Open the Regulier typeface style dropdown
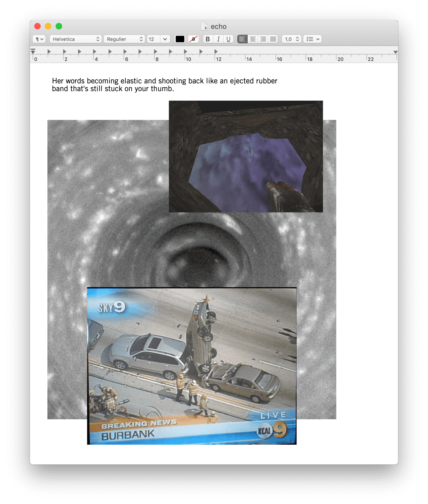The width and height of the screenshot is (428, 504). (x=124, y=39)
